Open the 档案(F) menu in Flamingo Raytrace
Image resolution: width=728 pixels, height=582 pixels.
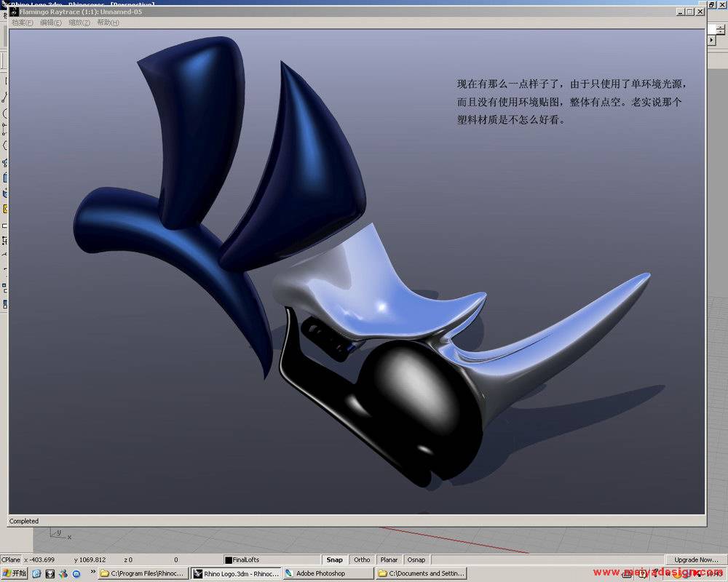(x=23, y=23)
